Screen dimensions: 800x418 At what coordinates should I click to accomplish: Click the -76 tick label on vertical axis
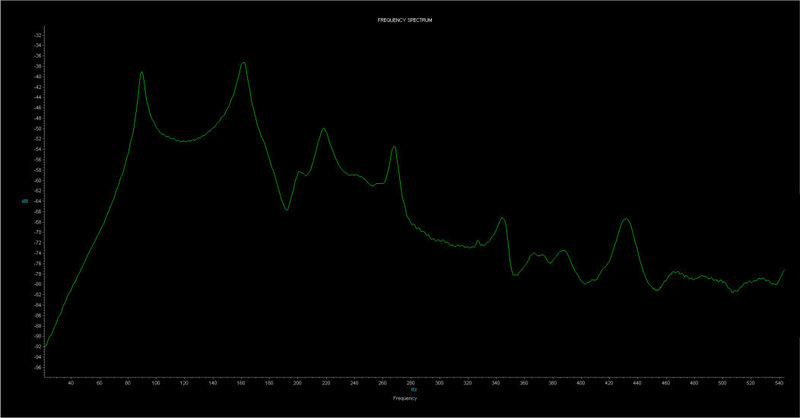click(38, 264)
